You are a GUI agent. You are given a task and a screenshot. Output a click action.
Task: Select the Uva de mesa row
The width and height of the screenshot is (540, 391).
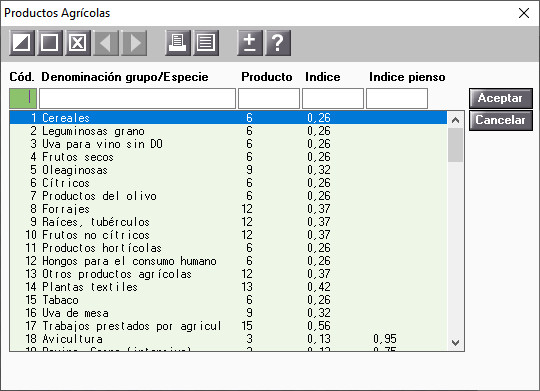[x=228, y=313]
